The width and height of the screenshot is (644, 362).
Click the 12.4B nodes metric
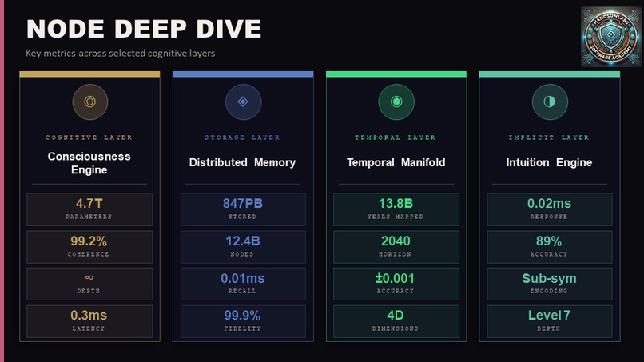click(243, 247)
